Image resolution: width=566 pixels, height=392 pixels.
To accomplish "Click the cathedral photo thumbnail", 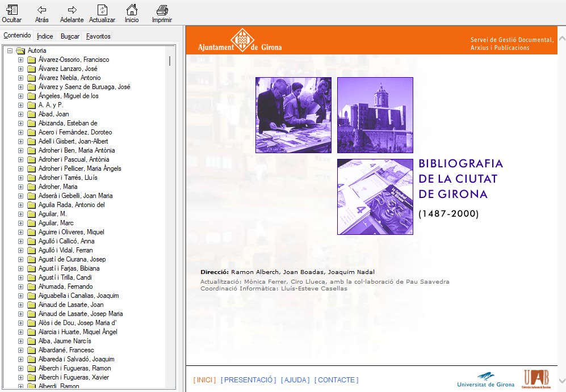I will (x=375, y=115).
